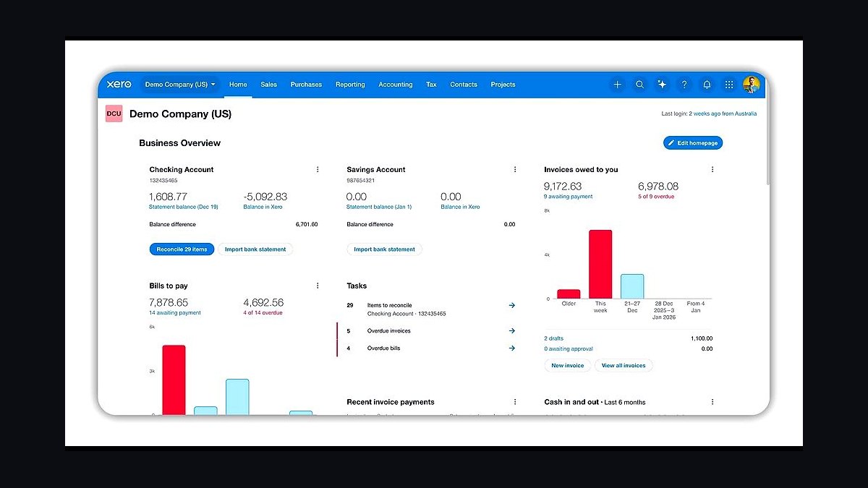Open the user profile avatar

pyautogui.click(x=752, y=85)
